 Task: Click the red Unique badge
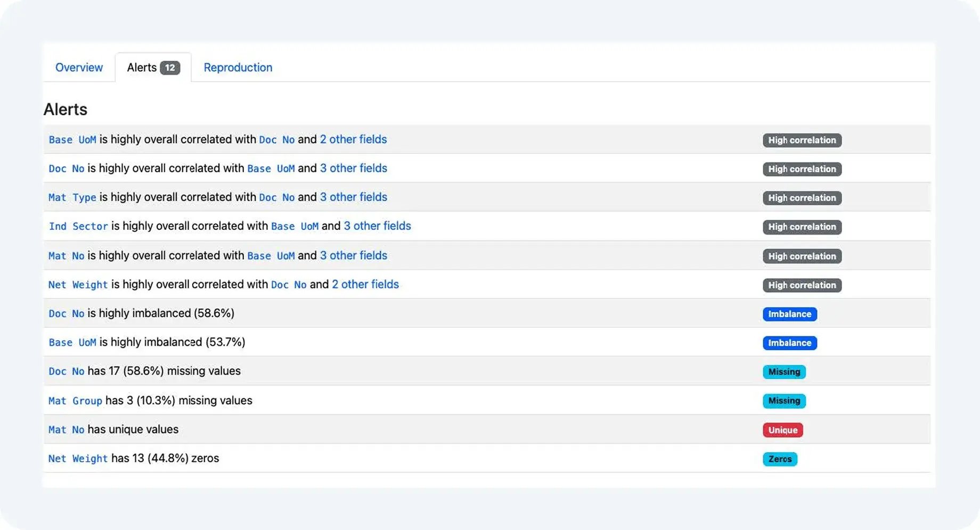pos(782,430)
